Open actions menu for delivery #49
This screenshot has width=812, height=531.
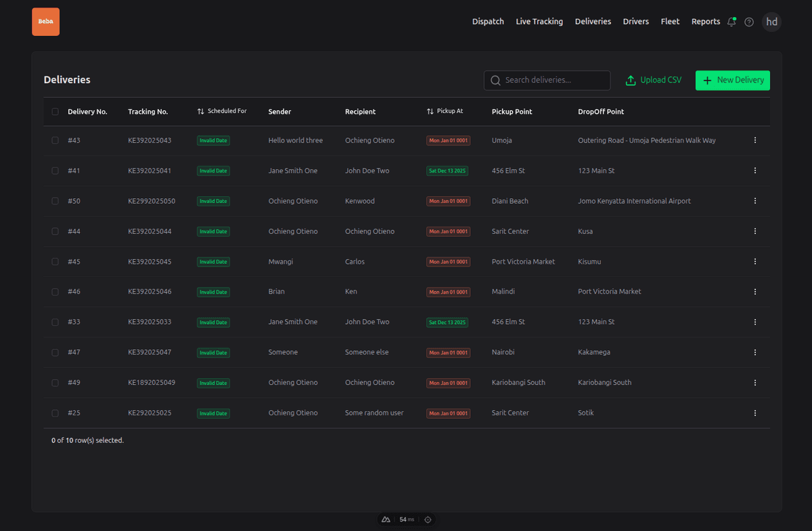754,382
